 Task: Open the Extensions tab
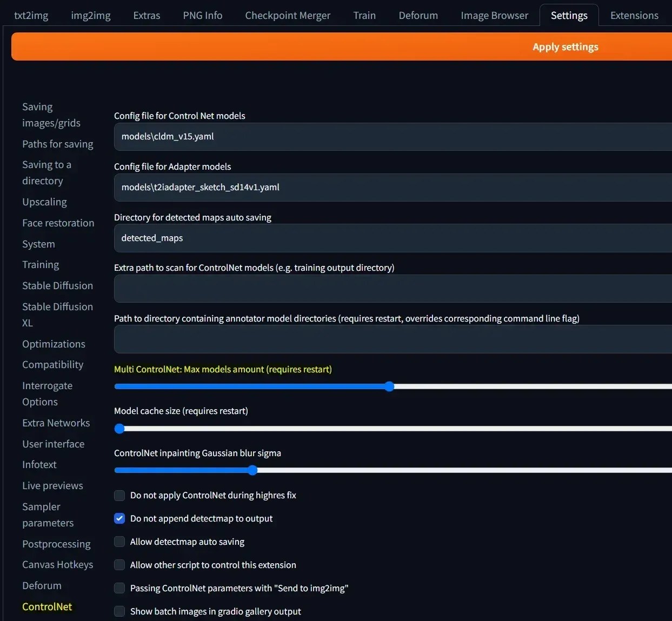coord(634,15)
